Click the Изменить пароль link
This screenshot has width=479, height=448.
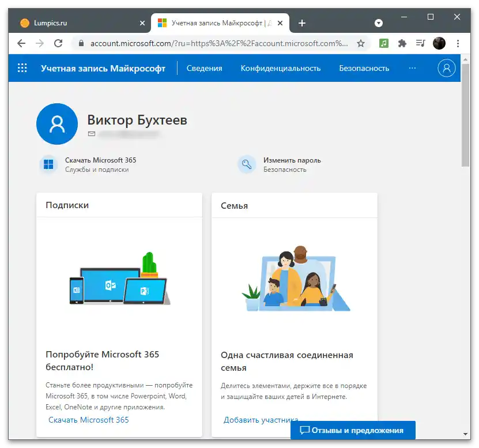pos(292,160)
